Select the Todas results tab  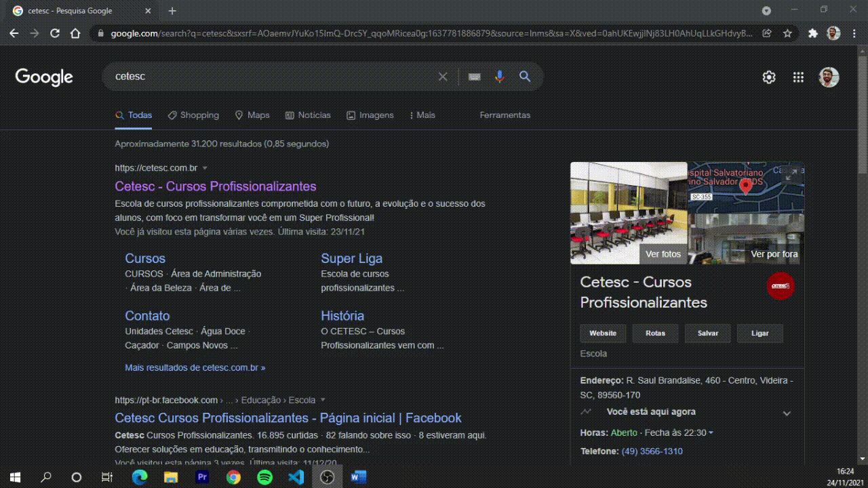click(x=134, y=115)
